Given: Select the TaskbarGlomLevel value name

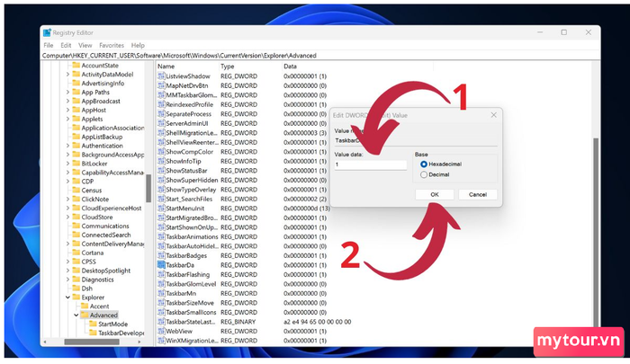Looking at the screenshot, I should 191,284.
